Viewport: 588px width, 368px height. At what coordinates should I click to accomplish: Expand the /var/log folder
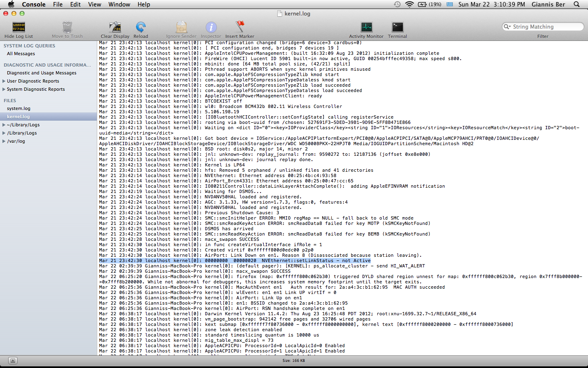[x=4, y=141]
